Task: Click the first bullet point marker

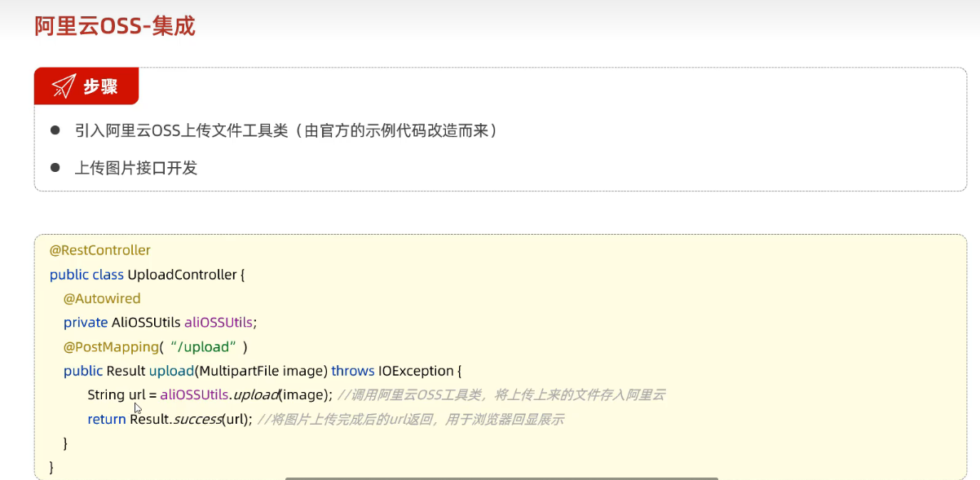Action: [55, 130]
